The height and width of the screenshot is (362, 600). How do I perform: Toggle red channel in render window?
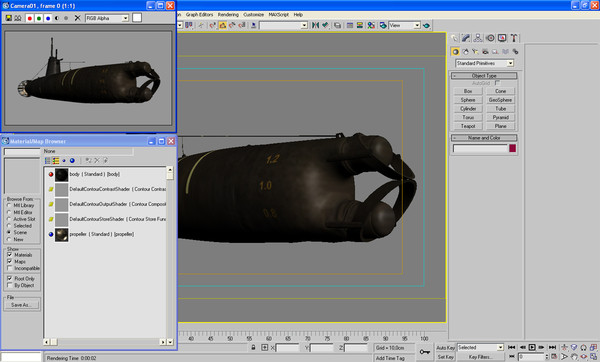pos(29,18)
